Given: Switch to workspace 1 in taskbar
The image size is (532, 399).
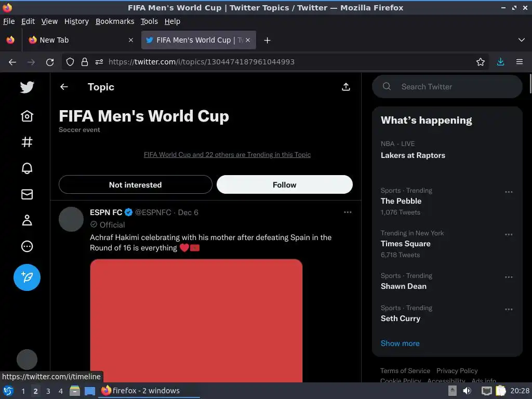Looking at the screenshot, I should 23,391.
